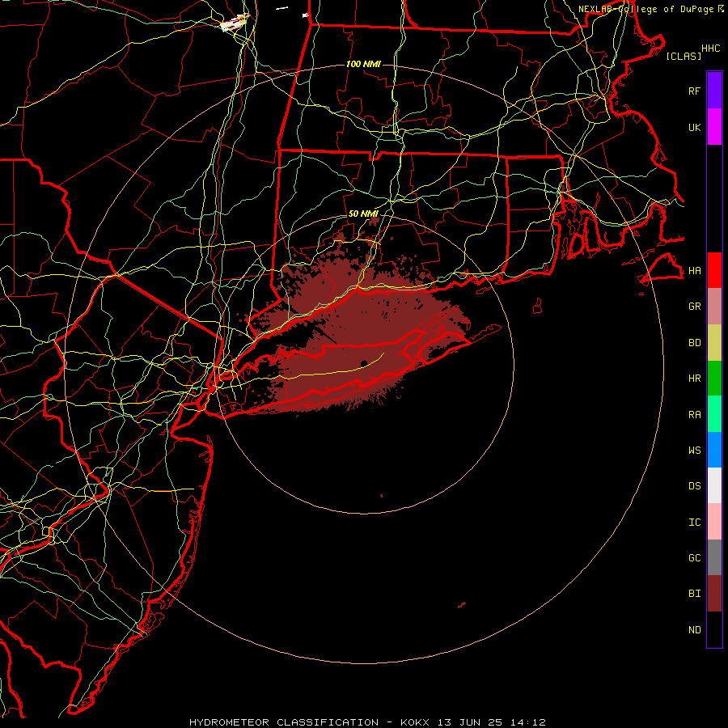This screenshot has width=728, height=728.
Task: Click the BI dark red swatch
Action: click(x=714, y=594)
